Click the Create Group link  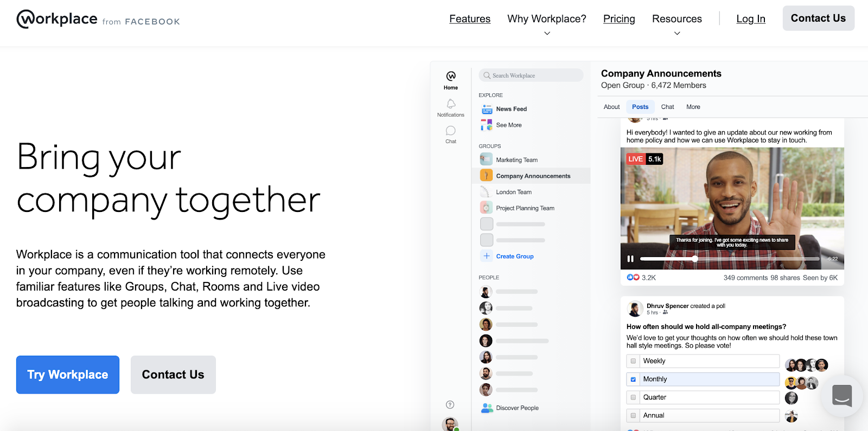pyautogui.click(x=515, y=256)
